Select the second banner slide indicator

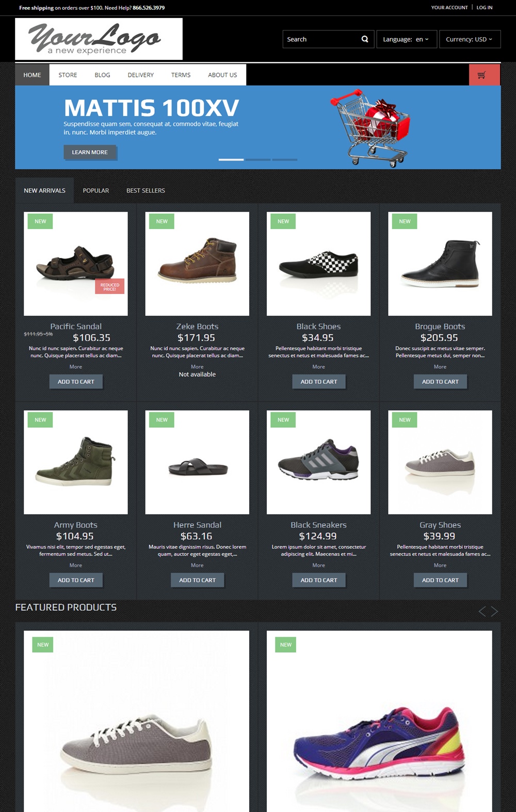(x=258, y=160)
